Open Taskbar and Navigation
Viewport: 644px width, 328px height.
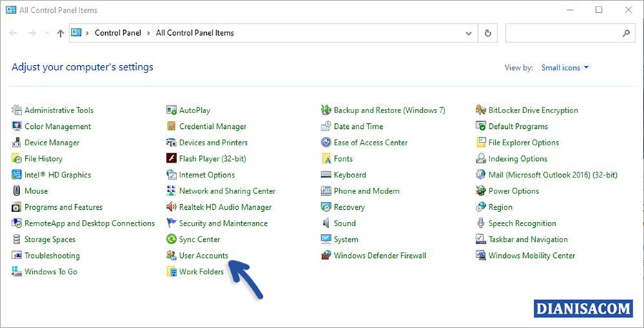528,239
